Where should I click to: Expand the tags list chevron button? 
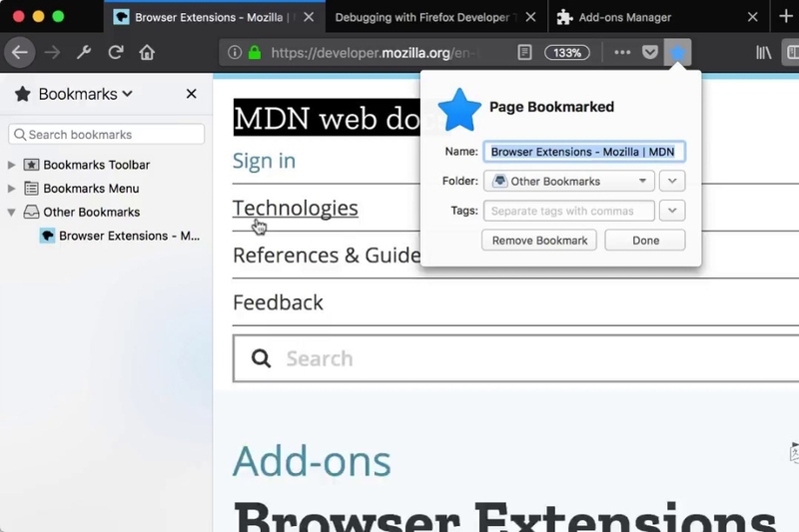672,211
